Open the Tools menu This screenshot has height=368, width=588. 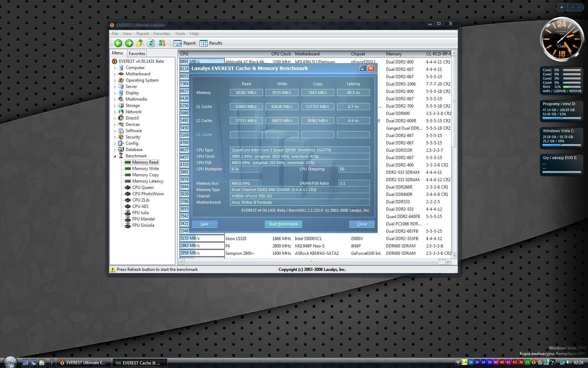(x=180, y=34)
